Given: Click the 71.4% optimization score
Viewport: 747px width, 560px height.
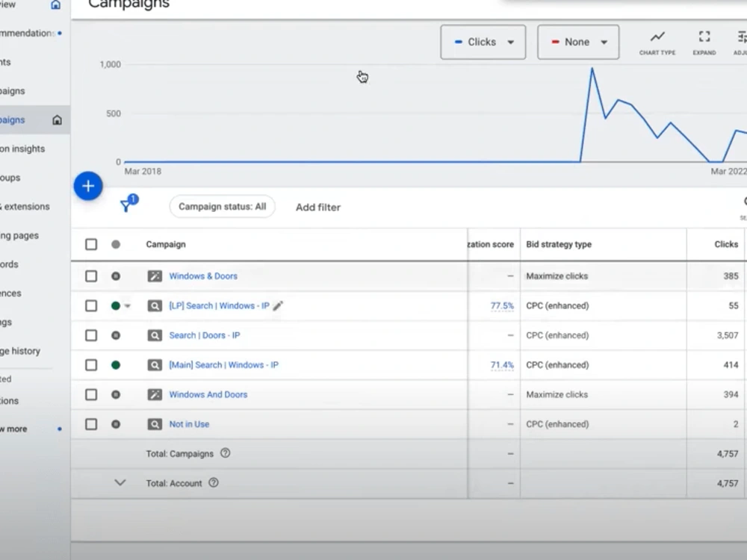Looking at the screenshot, I should (x=502, y=365).
